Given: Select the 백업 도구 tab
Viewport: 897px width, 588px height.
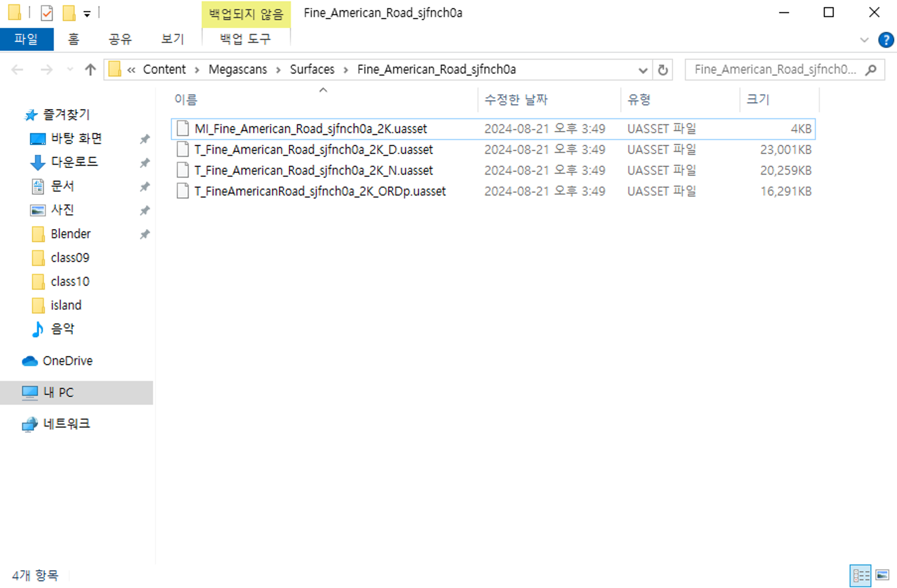Looking at the screenshot, I should (x=246, y=39).
